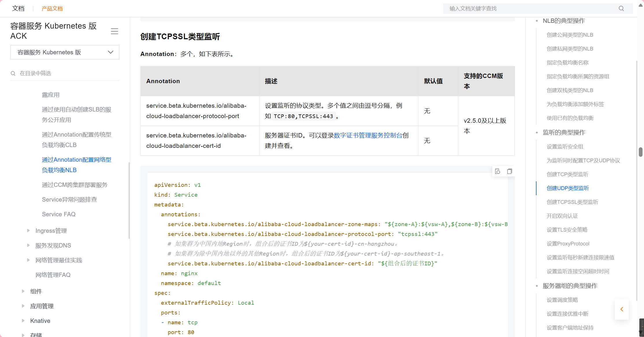Open 通过Annotation配置传统型负载均衡CLB
The height and width of the screenshot is (337, 644).
click(77, 140)
